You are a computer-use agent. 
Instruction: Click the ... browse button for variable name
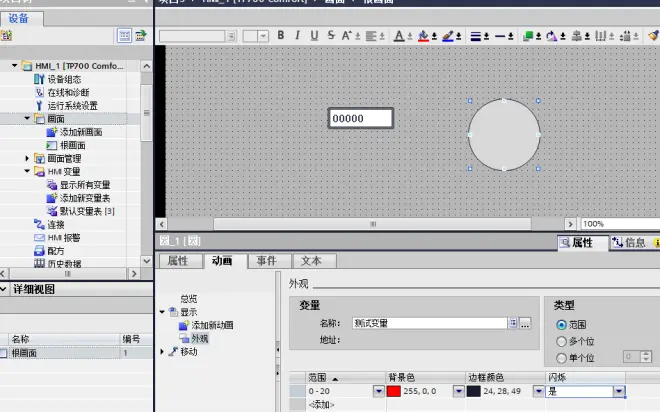point(525,323)
